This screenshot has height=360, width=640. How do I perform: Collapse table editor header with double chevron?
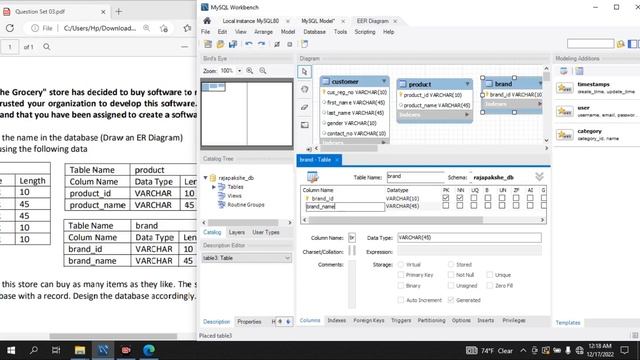(x=539, y=177)
